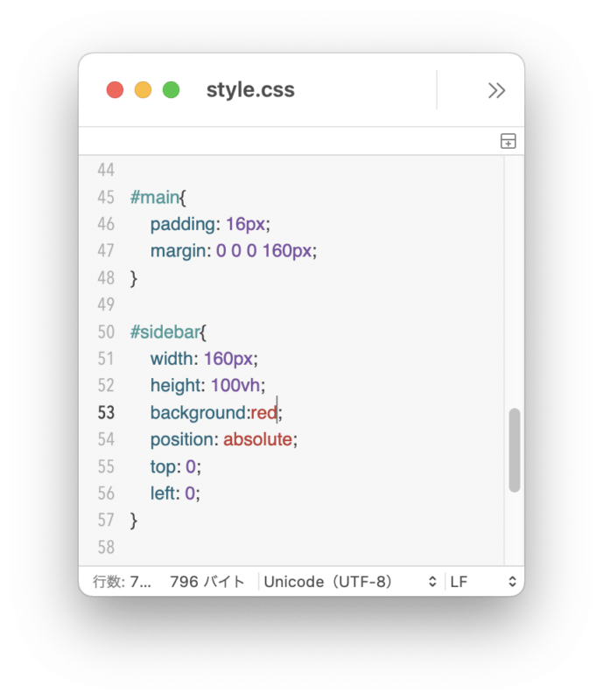Click the vertical scrollbar thumb
Screen dimensions: 603x700
coord(514,450)
